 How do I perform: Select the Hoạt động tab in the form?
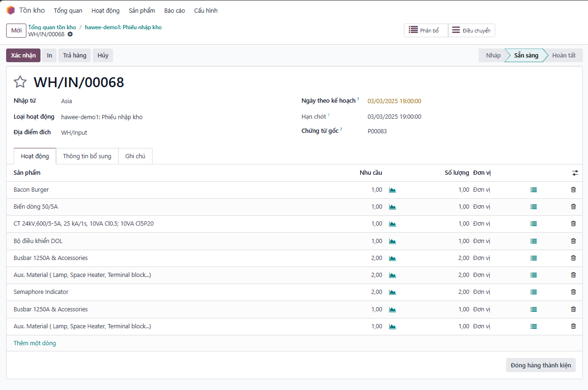(35, 156)
